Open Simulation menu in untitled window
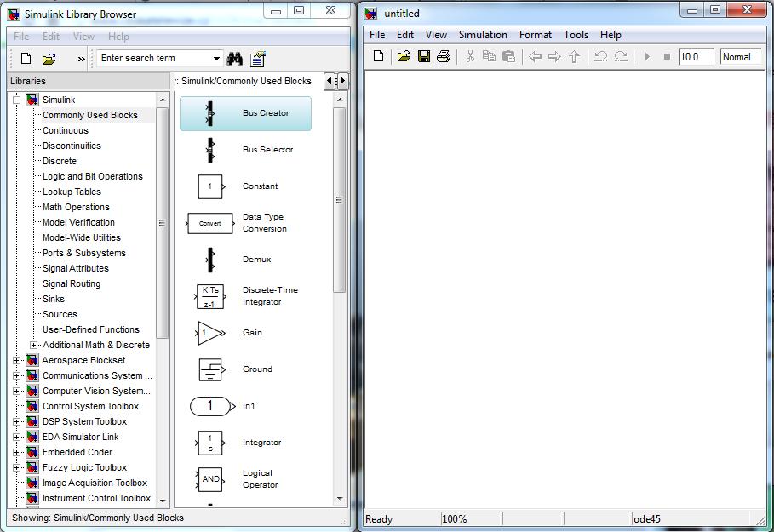Screen dimensions: 774x532 pos(483,35)
